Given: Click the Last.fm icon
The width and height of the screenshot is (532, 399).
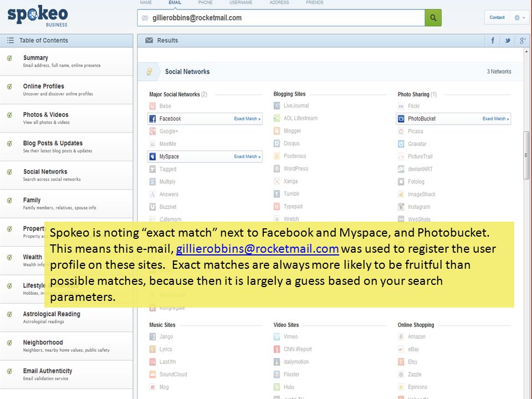Looking at the screenshot, I should (x=153, y=362).
